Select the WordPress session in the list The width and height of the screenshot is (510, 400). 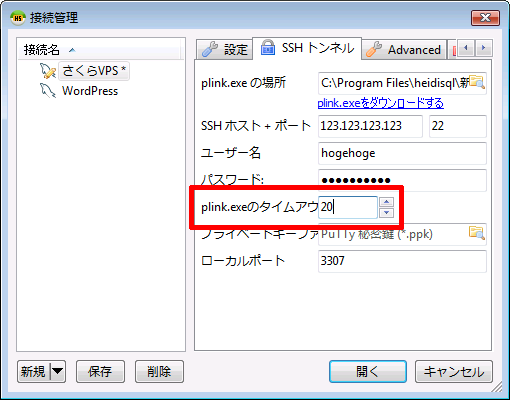pyautogui.click(x=90, y=91)
